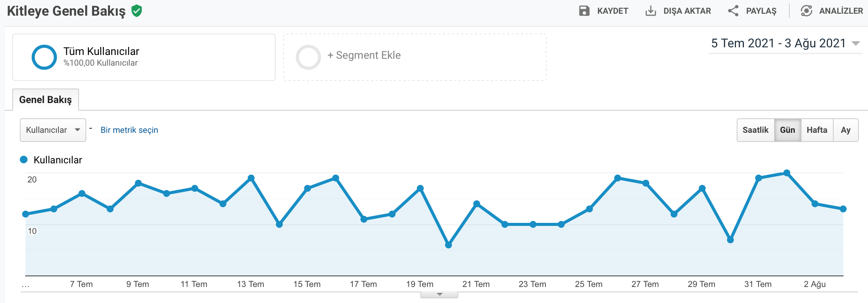
Task: Switch the chart to Saatlik granularity
Action: [755, 130]
